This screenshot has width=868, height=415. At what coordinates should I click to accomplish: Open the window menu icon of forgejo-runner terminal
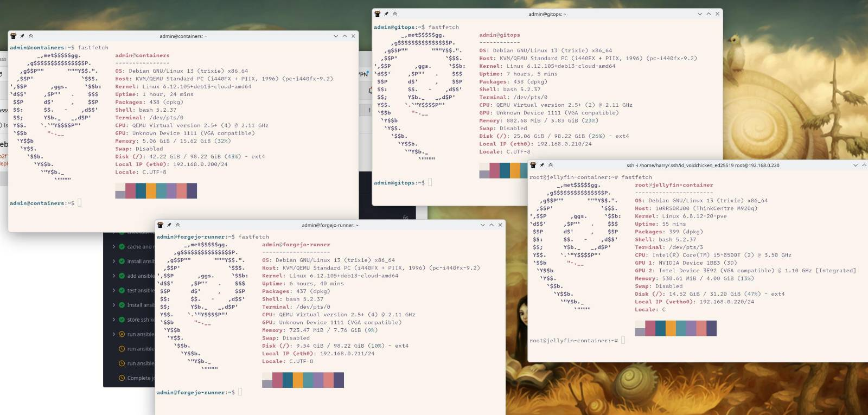(161, 225)
